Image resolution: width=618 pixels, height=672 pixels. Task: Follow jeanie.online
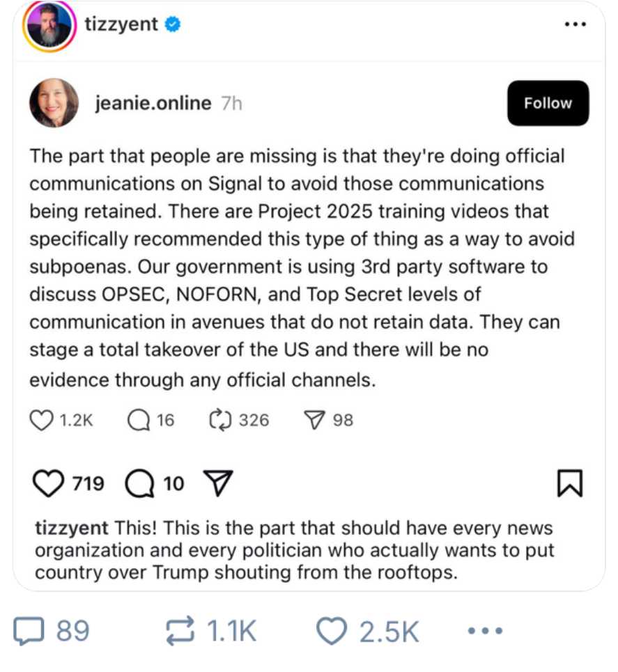click(x=548, y=103)
